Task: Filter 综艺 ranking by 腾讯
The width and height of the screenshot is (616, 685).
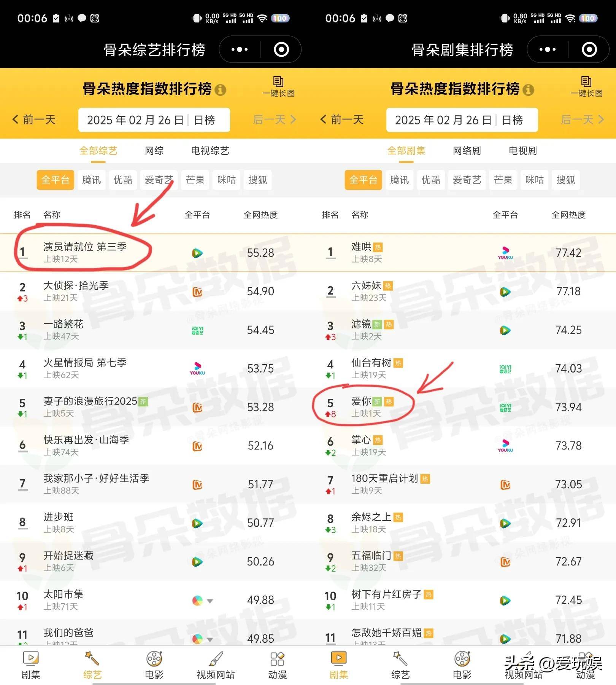Action: click(x=92, y=180)
